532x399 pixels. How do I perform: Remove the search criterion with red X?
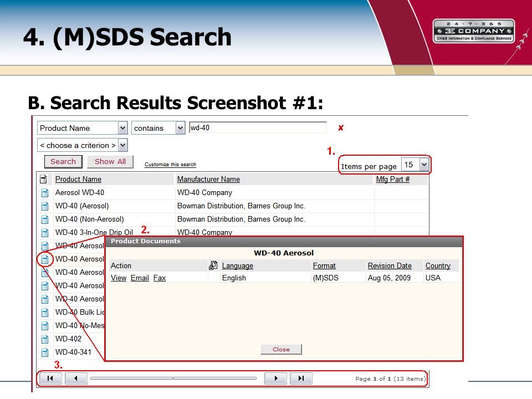point(341,127)
